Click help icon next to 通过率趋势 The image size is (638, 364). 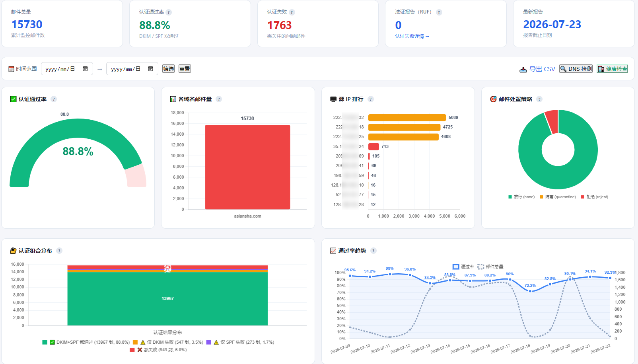[x=373, y=251]
